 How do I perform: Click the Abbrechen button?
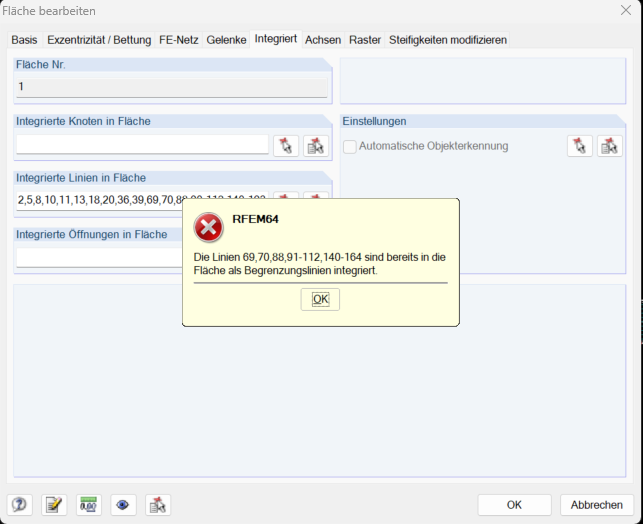tap(597, 505)
